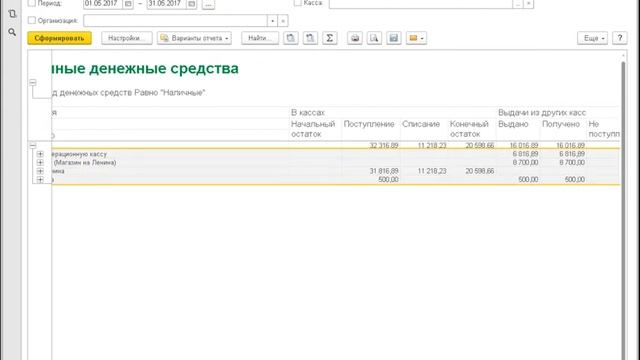
Task: Click the 'Списание' column header
Action: pyautogui.click(x=421, y=124)
